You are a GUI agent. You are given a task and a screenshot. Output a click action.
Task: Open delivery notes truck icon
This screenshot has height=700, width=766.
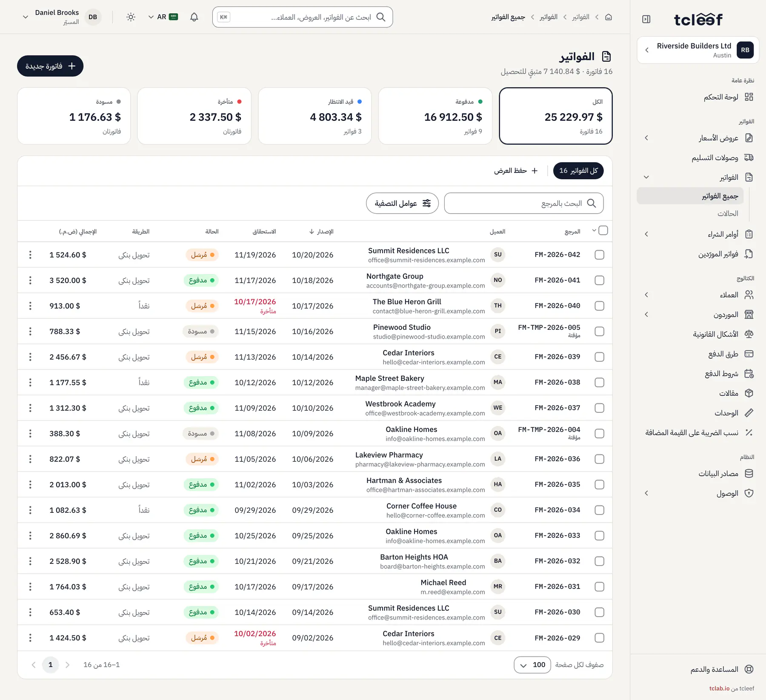(749, 157)
